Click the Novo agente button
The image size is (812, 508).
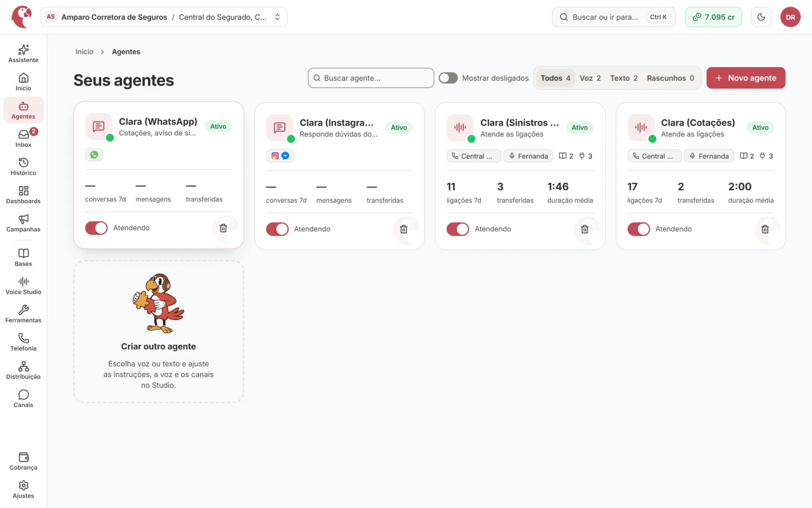[746, 78]
